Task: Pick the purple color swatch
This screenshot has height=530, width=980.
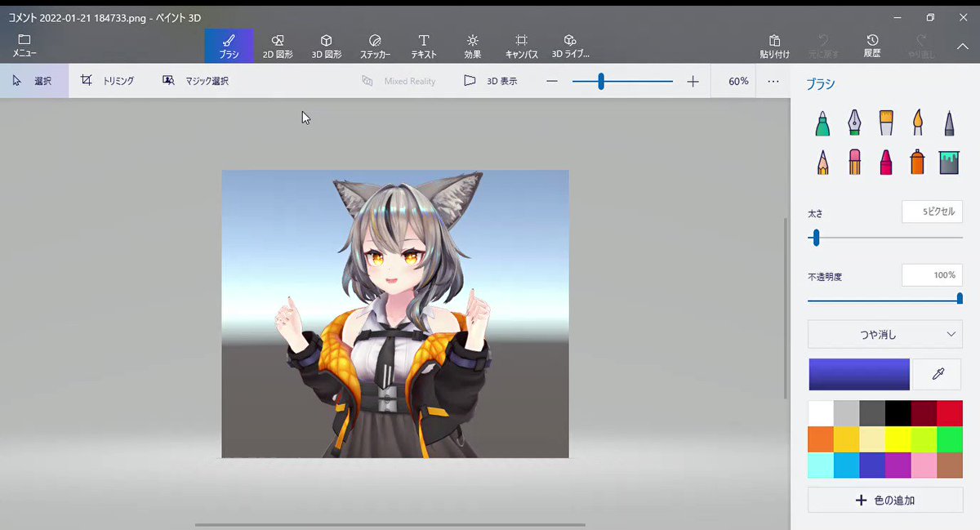Action: (898, 465)
